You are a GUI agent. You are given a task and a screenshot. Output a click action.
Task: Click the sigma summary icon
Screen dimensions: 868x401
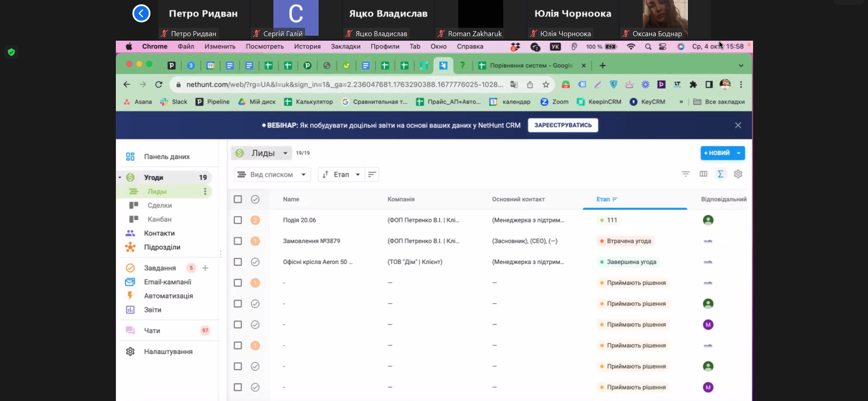click(720, 174)
